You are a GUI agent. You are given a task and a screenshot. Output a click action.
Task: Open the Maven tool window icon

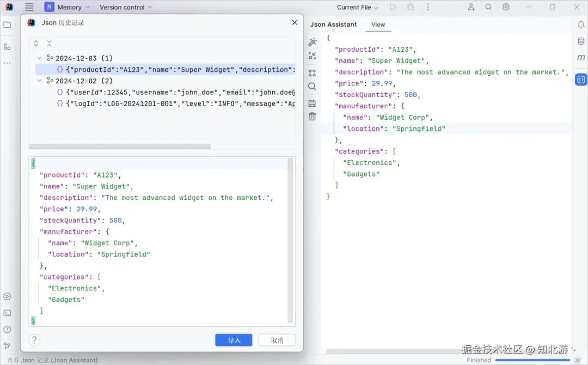[581, 57]
